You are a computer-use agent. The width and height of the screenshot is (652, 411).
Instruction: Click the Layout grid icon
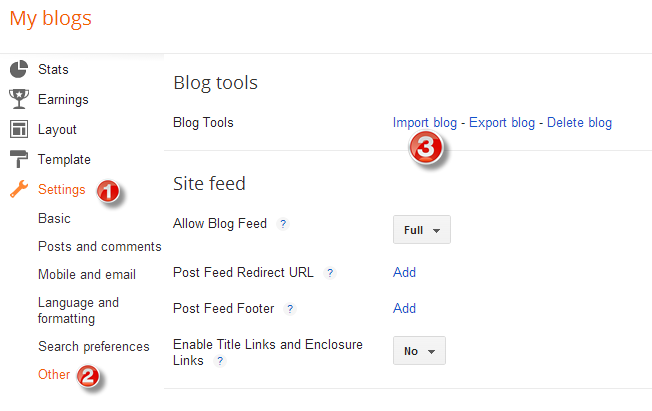point(18,129)
